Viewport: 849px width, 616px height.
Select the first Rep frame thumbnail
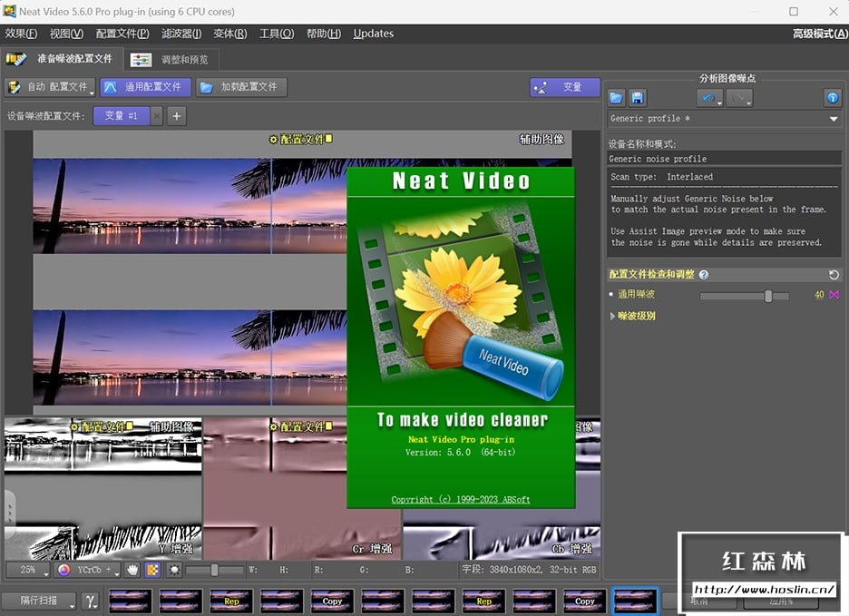[231, 600]
